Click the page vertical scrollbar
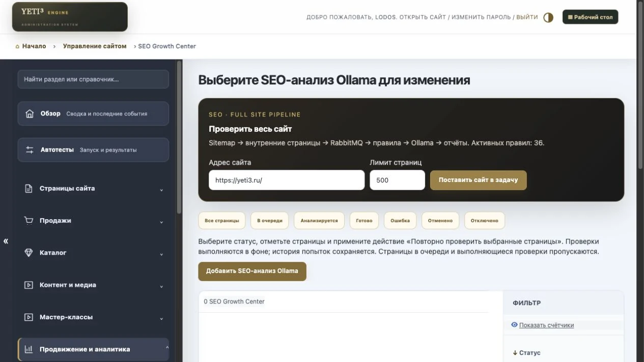 pyautogui.click(x=640, y=86)
